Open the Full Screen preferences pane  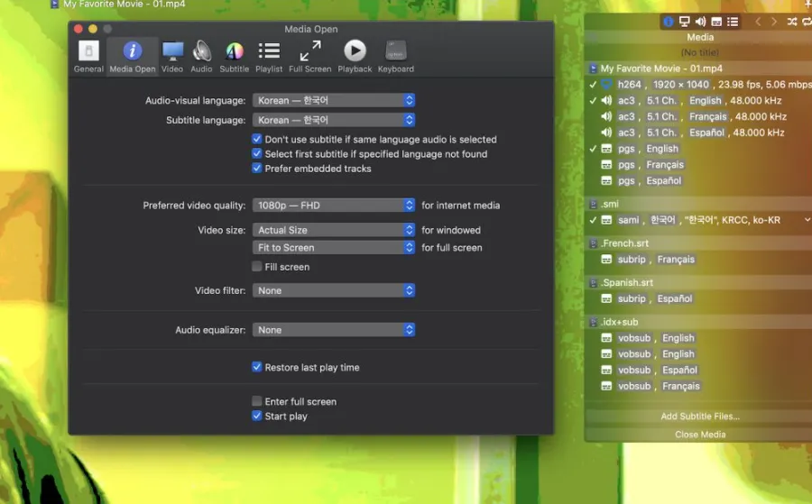[309, 57]
